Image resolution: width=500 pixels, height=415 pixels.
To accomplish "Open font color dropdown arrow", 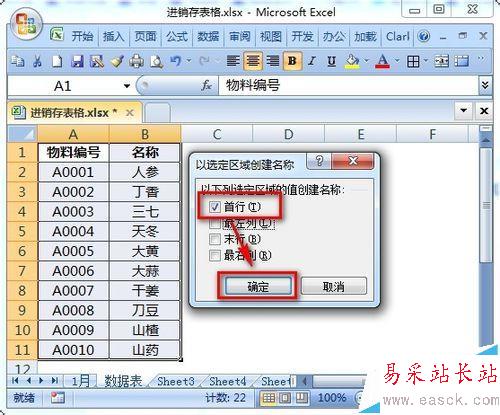I will point(397,61).
